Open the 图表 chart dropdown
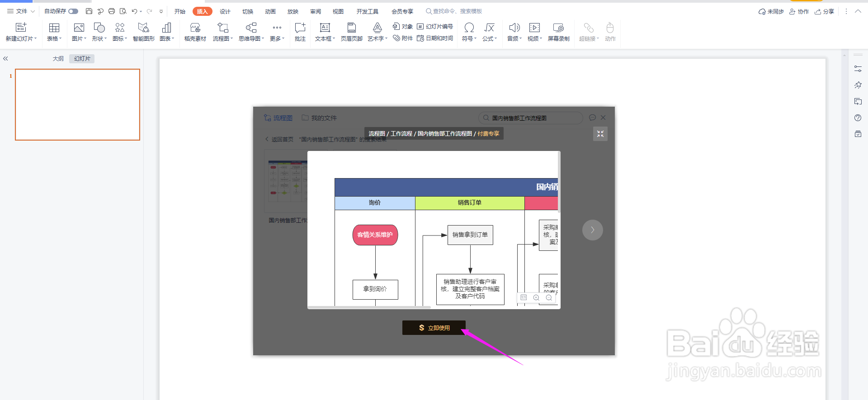This screenshot has width=868, height=400. point(167,32)
